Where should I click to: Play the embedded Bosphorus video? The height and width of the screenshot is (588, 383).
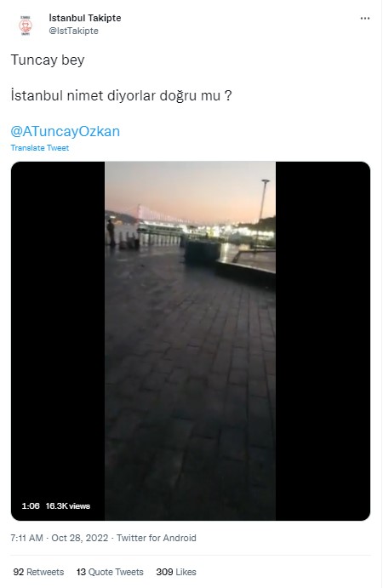tap(190, 340)
